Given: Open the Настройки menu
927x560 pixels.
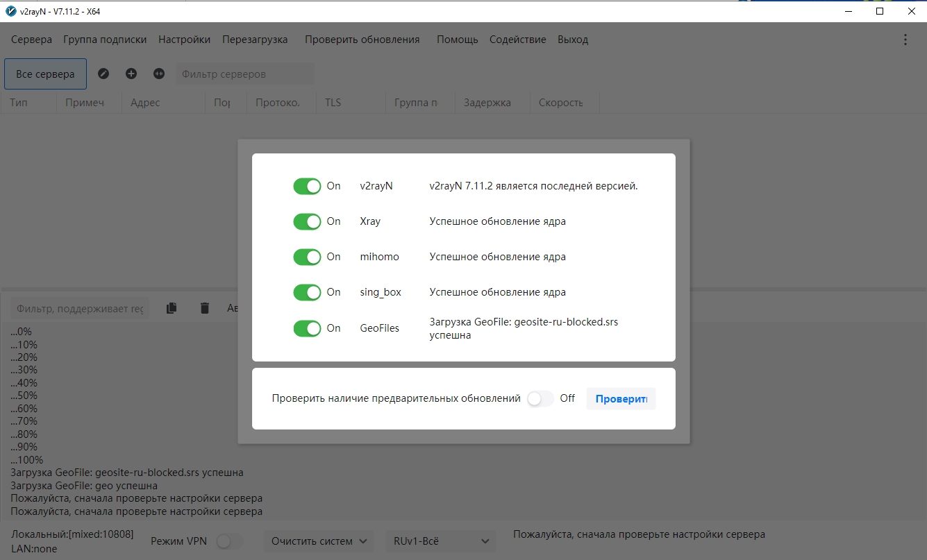Looking at the screenshot, I should [185, 40].
